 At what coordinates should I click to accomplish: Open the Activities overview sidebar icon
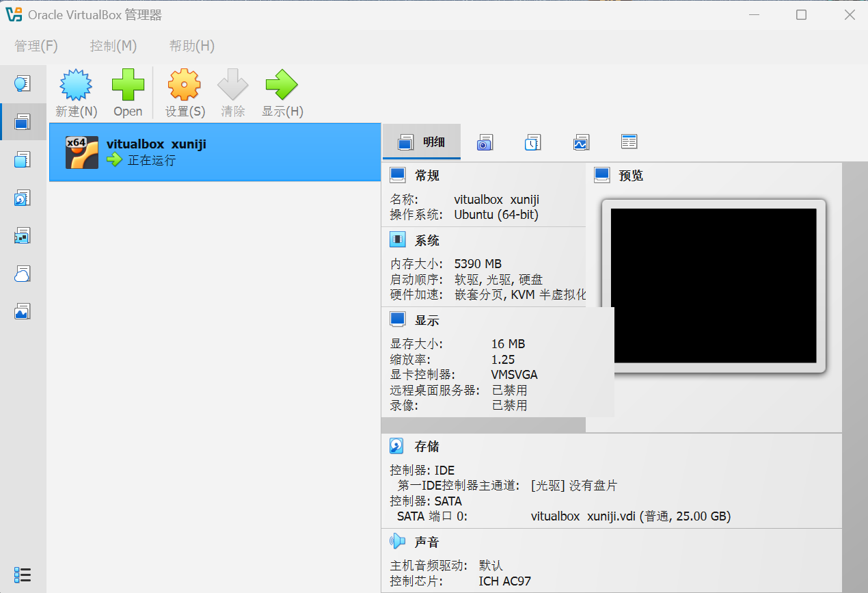pos(23,312)
